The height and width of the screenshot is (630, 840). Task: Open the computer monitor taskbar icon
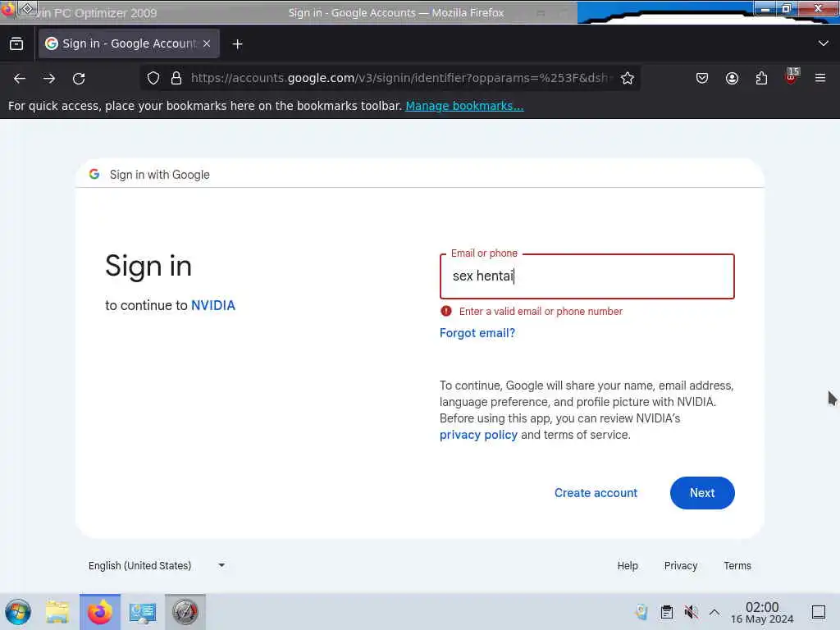[143, 612]
